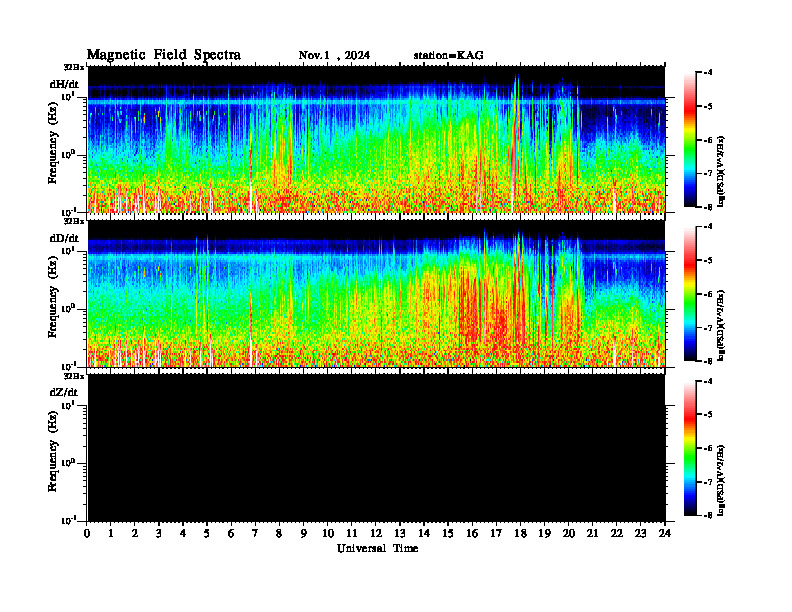Click the "Magnetic Field Spectra" title
Viewport: 792px width, 612px height.
164,55
